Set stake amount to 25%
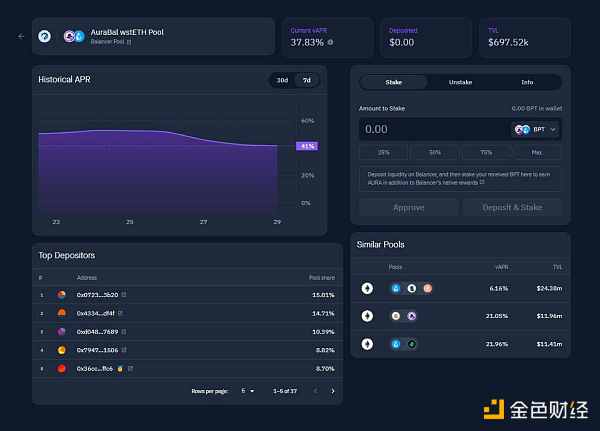 (383, 152)
